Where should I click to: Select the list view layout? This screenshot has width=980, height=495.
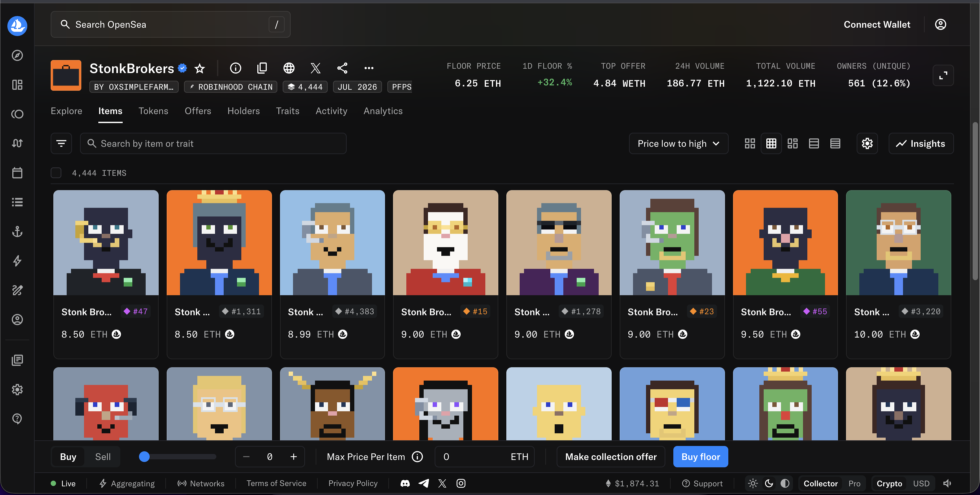(814, 143)
